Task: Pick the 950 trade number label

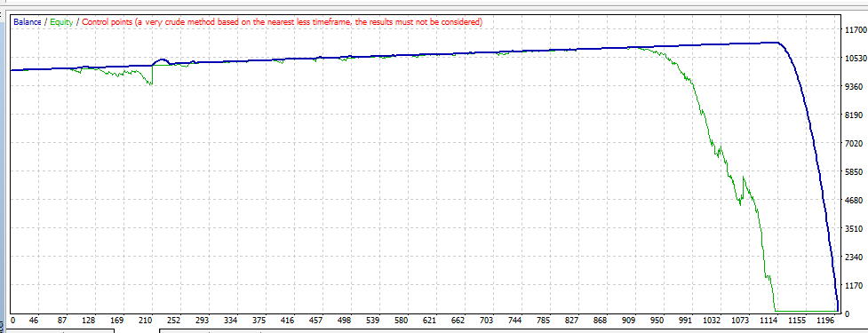Action: 657,321
